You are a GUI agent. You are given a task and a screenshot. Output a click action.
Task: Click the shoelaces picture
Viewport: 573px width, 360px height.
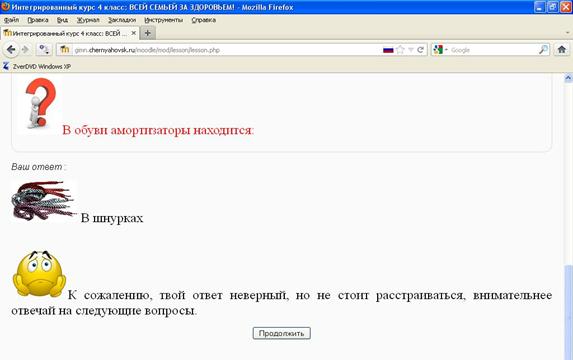[x=44, y=201]
